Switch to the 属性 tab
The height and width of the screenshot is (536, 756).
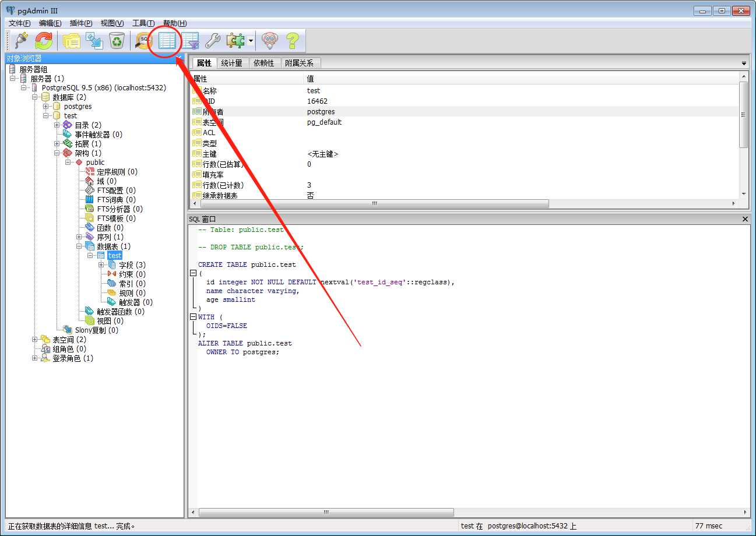pos(204,63)
